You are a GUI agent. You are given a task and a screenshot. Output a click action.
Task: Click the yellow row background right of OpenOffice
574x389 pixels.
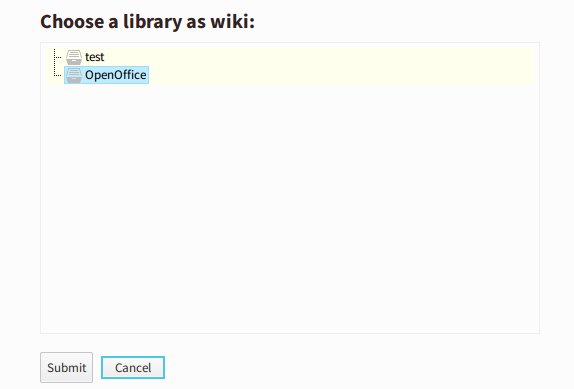click(340, 75)
